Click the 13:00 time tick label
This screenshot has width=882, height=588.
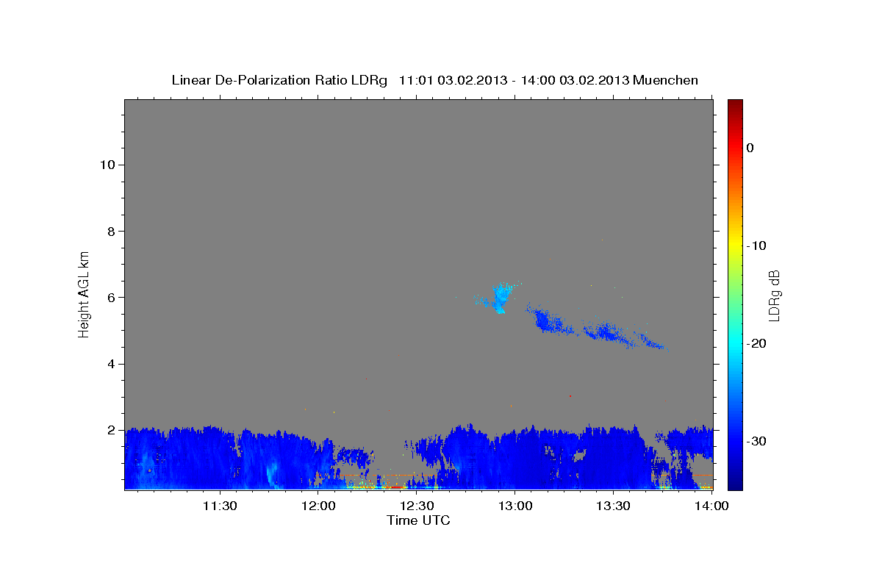[515, 506]
